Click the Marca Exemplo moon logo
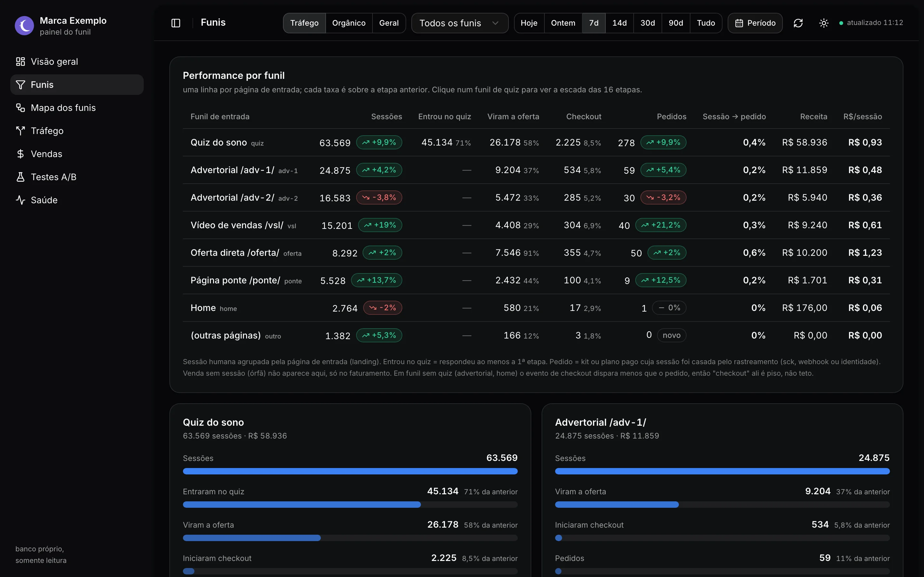924x577 pixels. click(x=24, y=26)
